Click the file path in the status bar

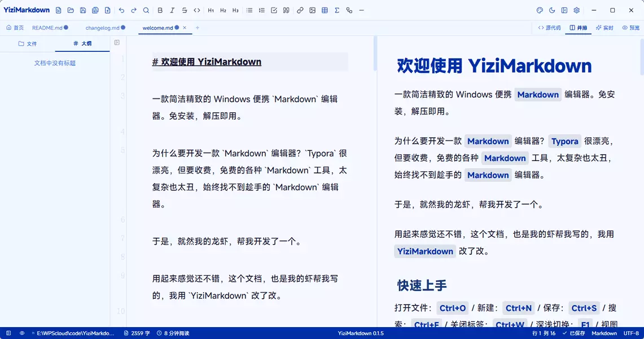pyautogui.click(x=73, y=333)
